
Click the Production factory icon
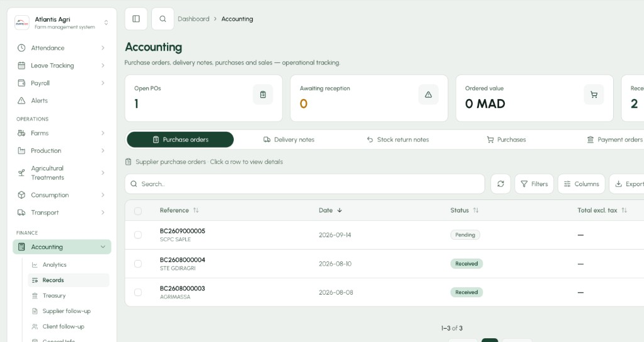21,151
